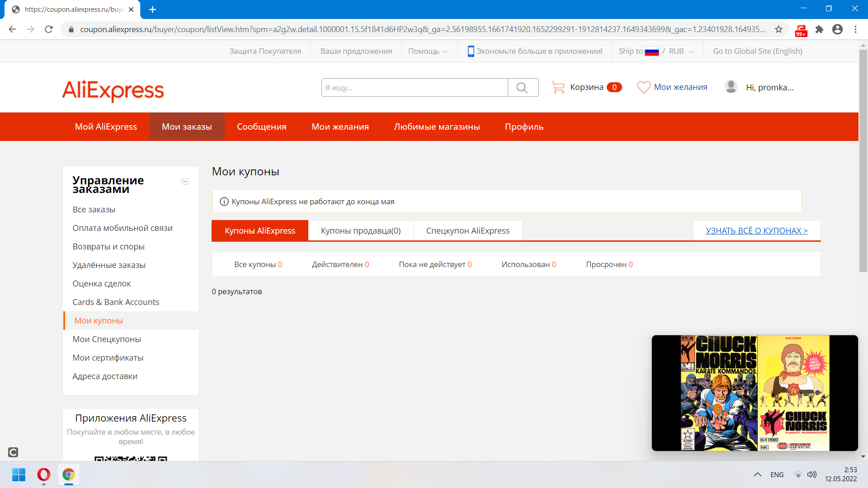Switch to the Спецкупон AliExpress tab
The width and height of the screenshot is (868, 488).
[x=468, y=230]
